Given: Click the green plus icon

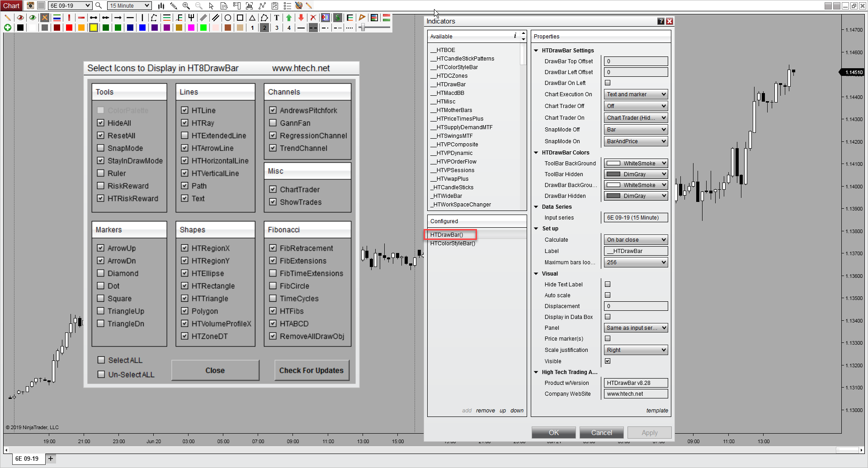Looking at the screenshot, I should coord(8,28).
